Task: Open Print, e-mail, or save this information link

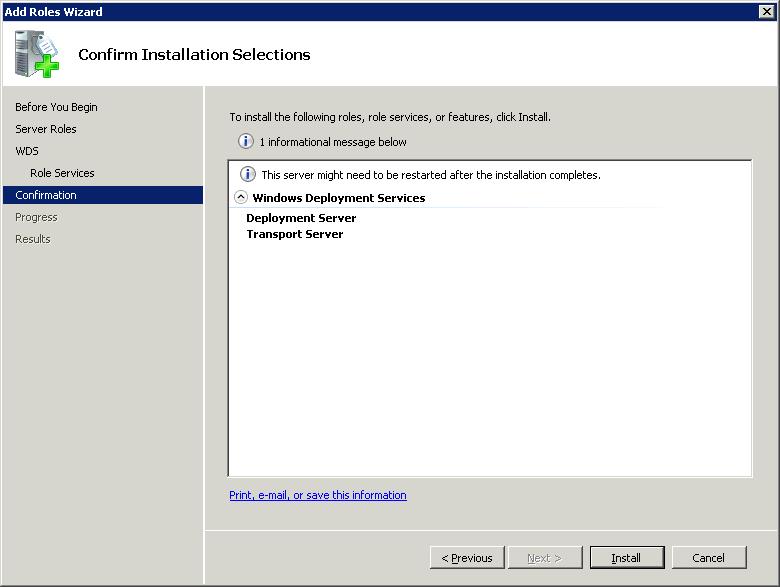Action: 318,495
